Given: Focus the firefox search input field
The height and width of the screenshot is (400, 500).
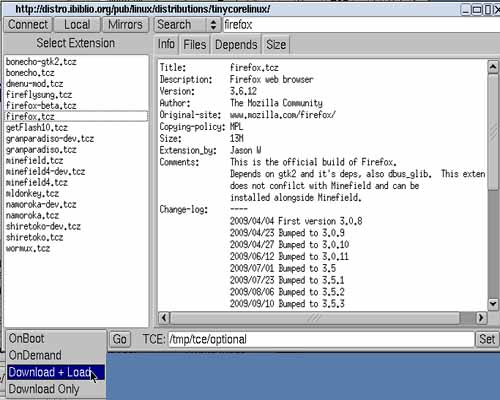Looking at the screenshot, I should (361, 25).
